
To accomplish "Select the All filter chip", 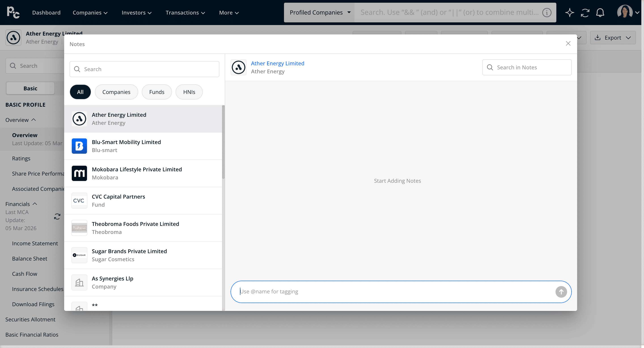I will [80, 92].
